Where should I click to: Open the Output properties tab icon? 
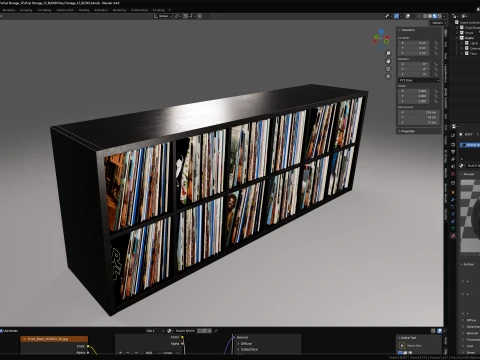(x=453, y=152)
